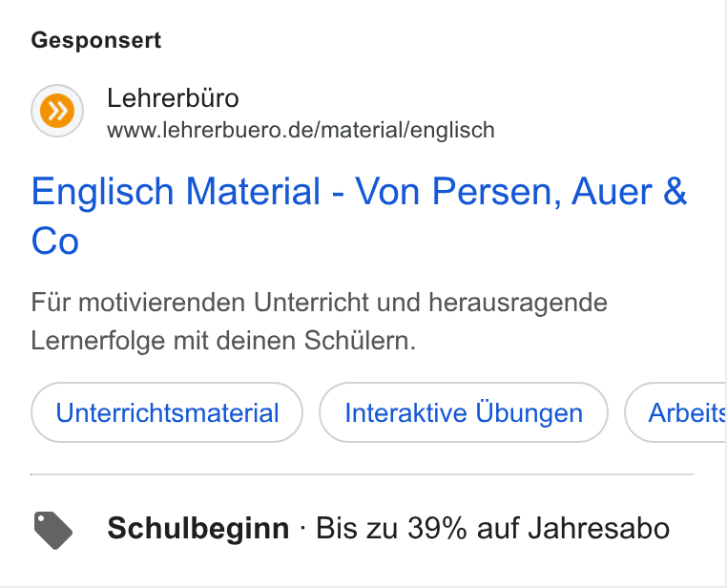This screenshot has width=727, height=588.
Task: Open the Bis zu 39% auf Jahresabo offer
Action: pyautogui.click(x=493, y=528)
